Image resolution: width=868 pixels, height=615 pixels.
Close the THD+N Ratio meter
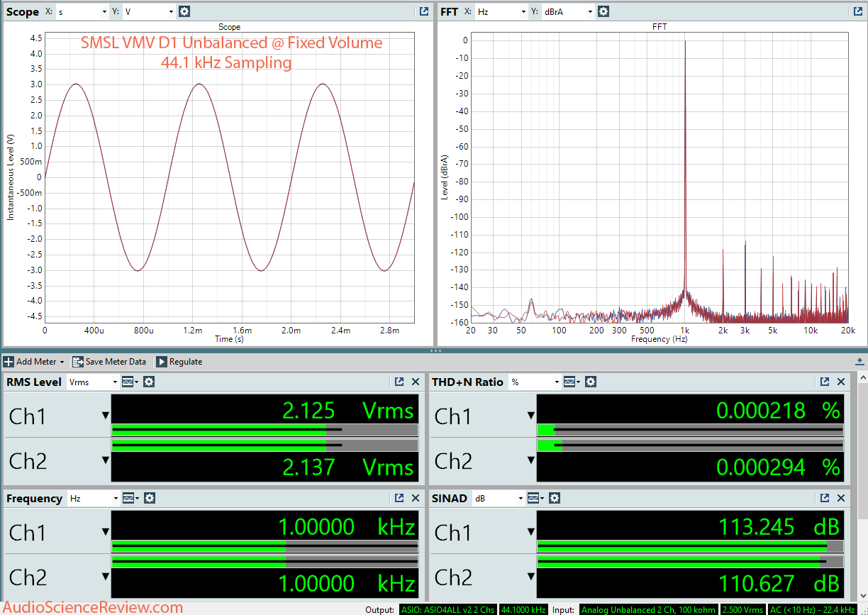click(842, 382)
